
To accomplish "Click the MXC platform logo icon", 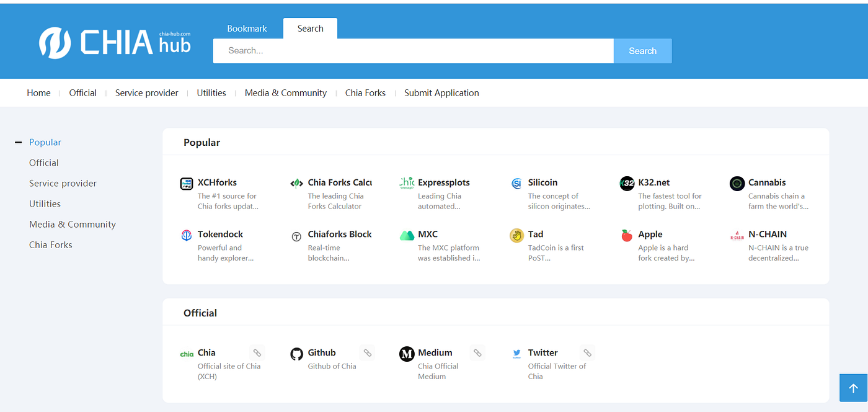I will click(x=407, y=235).
